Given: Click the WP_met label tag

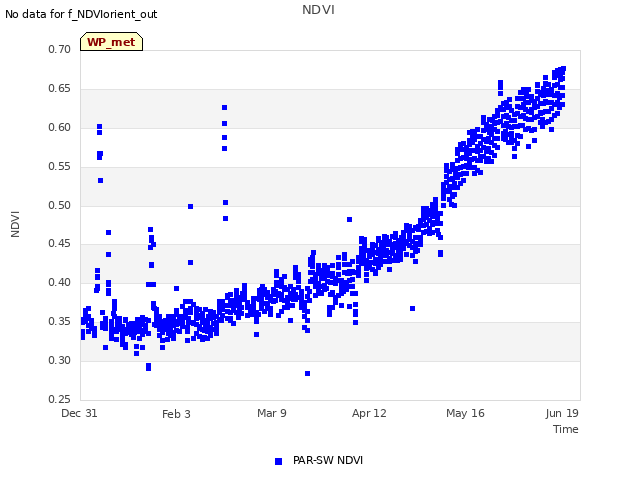Looking at the screenshot, I should coord(111,42).
